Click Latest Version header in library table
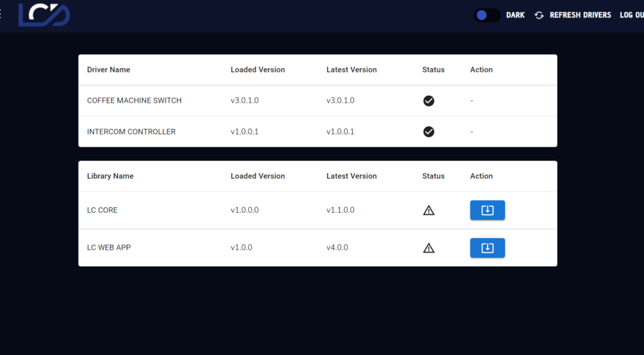The height and width of the screenshot is (355, 644). [352, 176]
